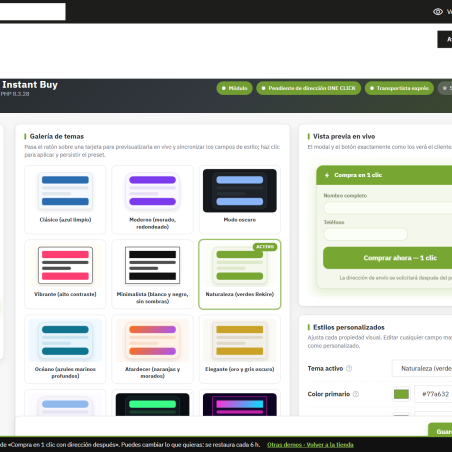Screen dimensions: 452x452
Task: Click the eye preview icon in top bar
Action: click(438, 12)
